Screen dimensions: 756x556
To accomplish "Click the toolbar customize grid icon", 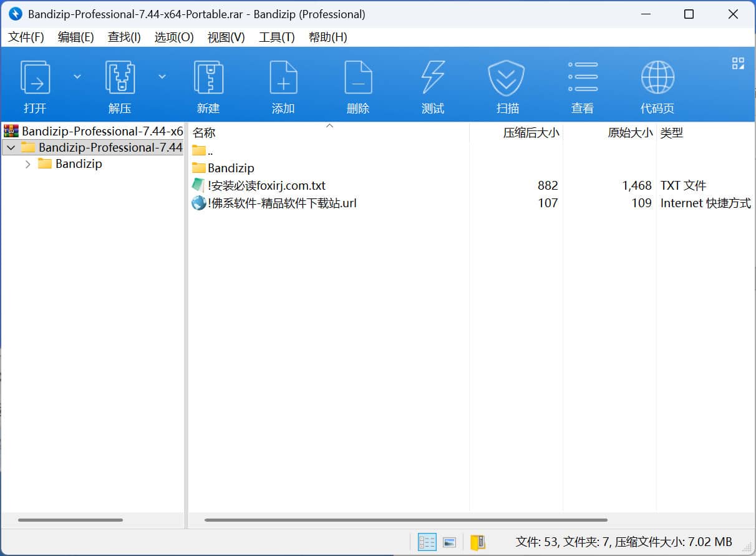I will pos(739,63).
